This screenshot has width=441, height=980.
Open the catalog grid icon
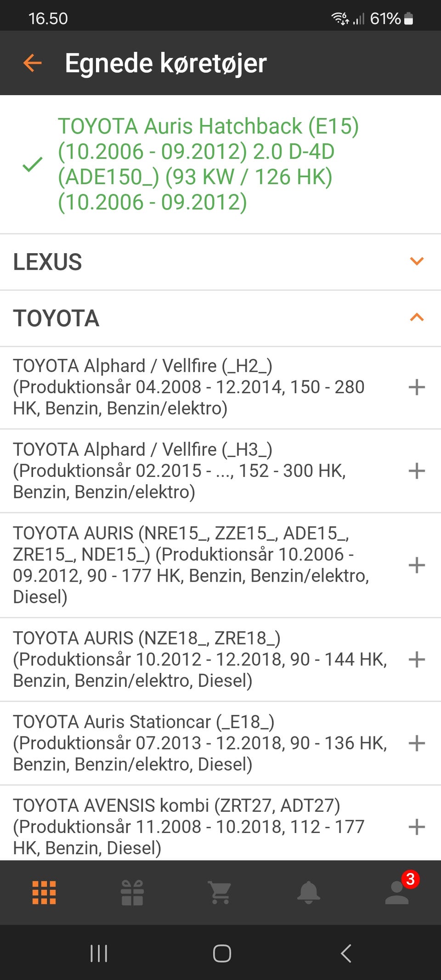44,893
